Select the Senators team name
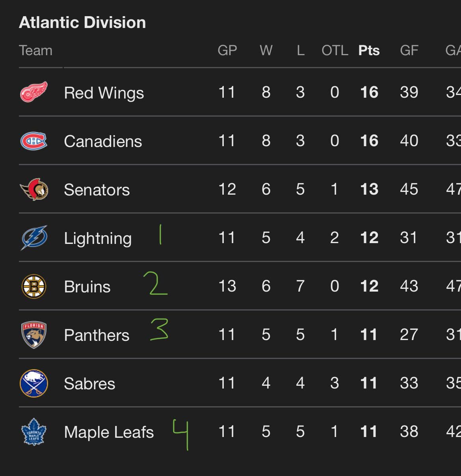The width and height of the screenshot is (461, 476). click(97, 190)
